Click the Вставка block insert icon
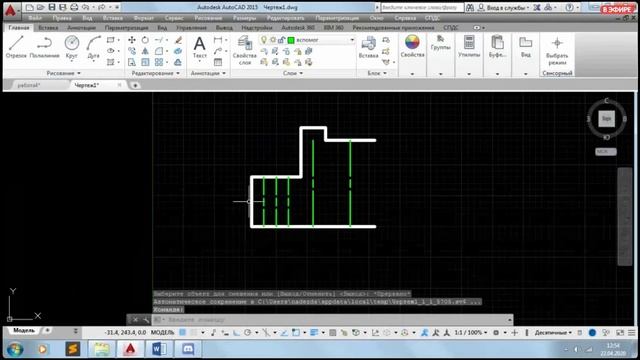 click(368, 47)
